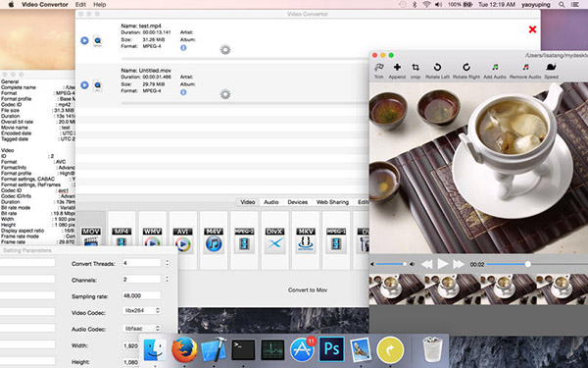The height and width of the screenshot is (368, 588).
Task: Click Rotate Left in editor toolbar
Action: [x=437, y=71]
